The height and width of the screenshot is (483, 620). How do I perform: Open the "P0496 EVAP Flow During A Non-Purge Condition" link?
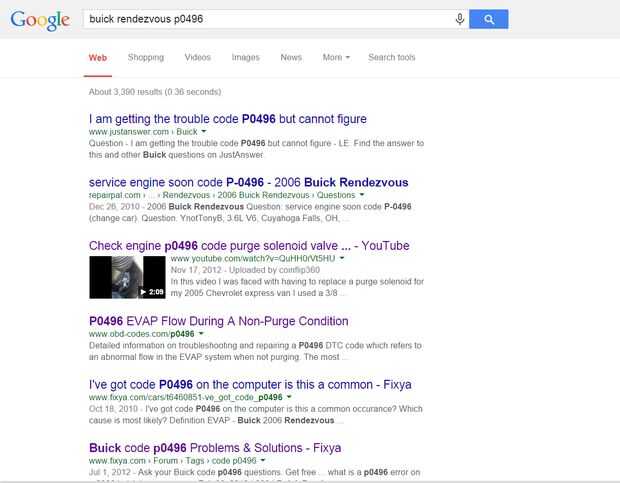click(219, 321)
